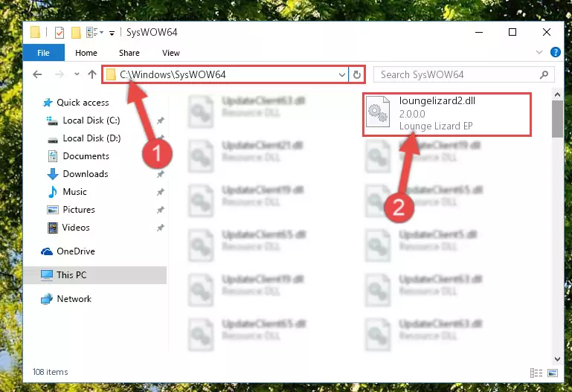Click the address bar path C:\Windows\SysWOW64

pyautogui.click(x=173, y=74)
